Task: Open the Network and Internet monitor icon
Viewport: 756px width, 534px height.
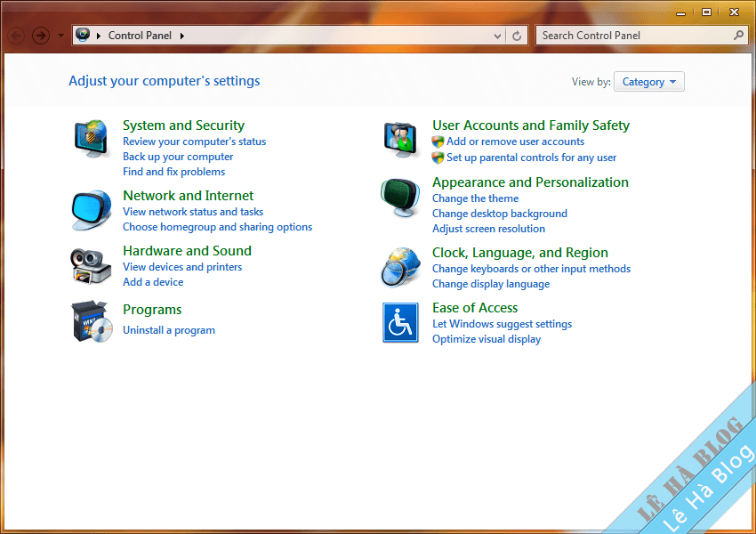Action: pyautogui.click(x=91, y=210)
